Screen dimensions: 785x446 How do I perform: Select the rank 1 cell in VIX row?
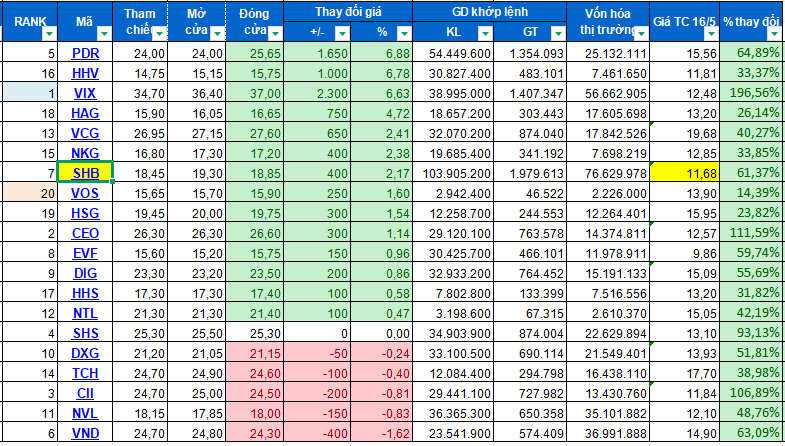point(29,93)
